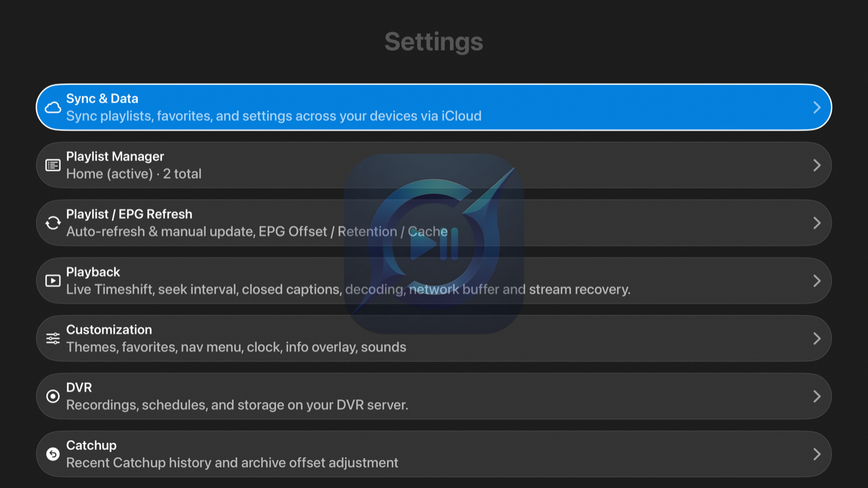Open the Playback title

tap(93, 272)
